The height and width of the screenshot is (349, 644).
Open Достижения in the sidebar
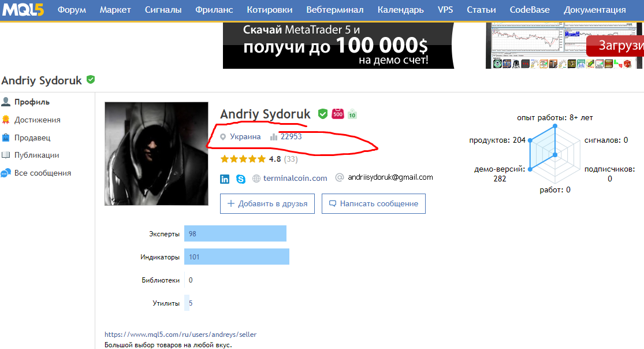pyautogui.click(x=38, y=120)
